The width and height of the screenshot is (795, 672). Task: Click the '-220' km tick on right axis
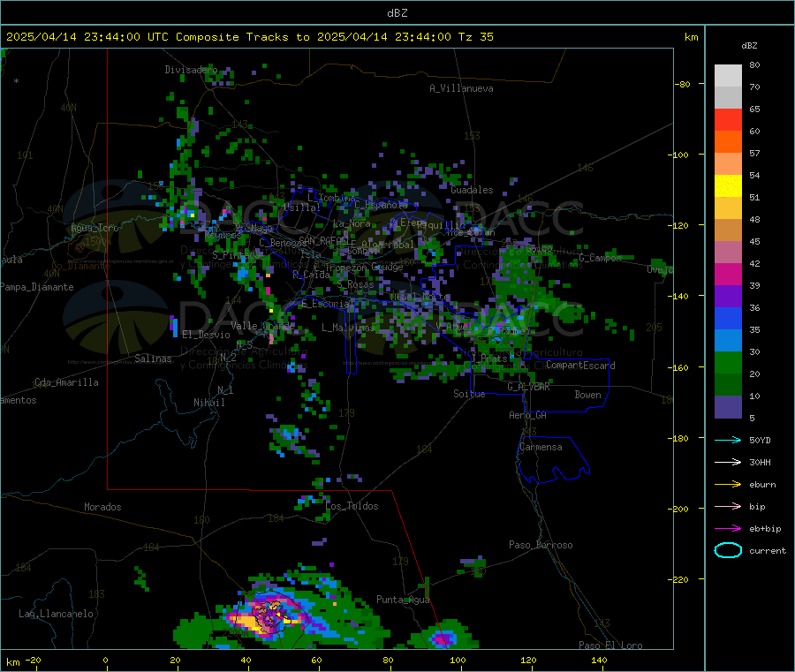678,579
